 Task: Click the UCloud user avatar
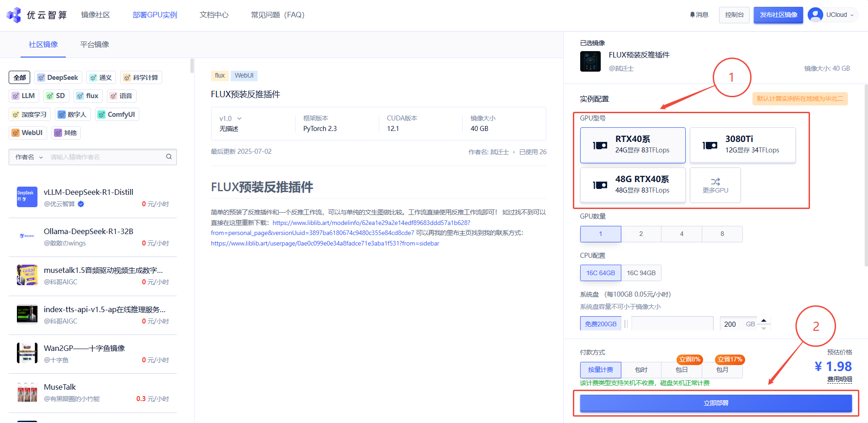point(815,15)
